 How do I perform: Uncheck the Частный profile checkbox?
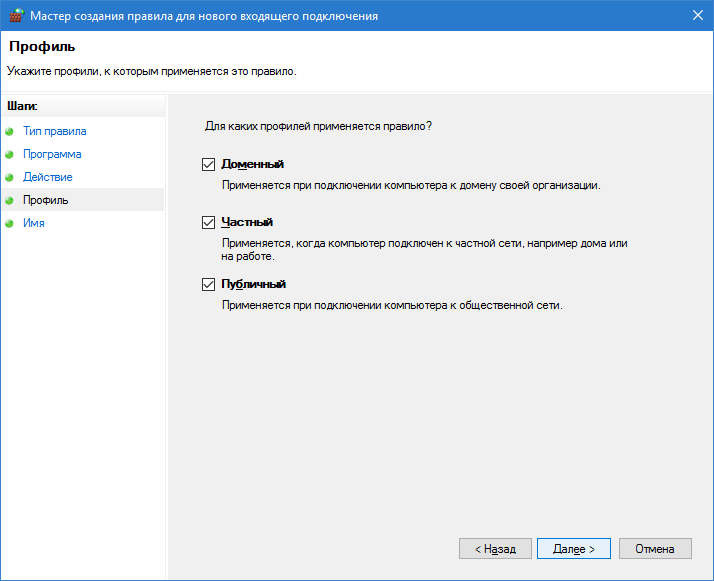pyautogui.click(x=208, y=222)
